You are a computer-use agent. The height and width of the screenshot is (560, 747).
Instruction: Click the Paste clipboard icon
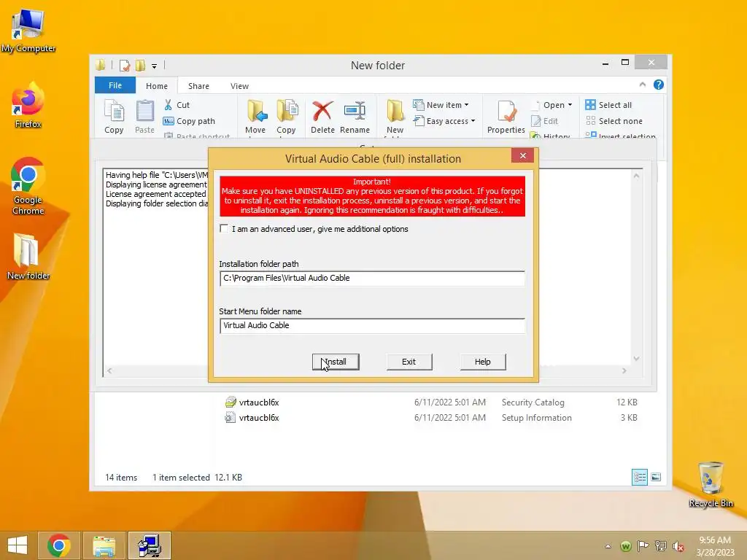point(144,117)
